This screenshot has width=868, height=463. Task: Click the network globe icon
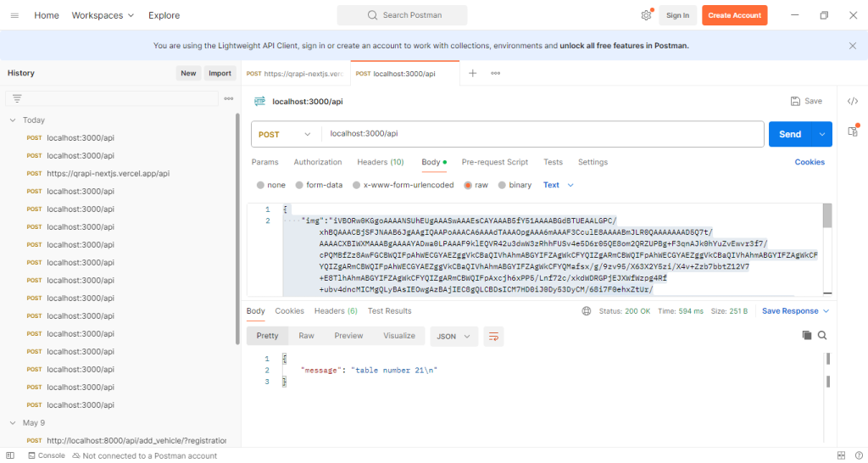point(587,311)
